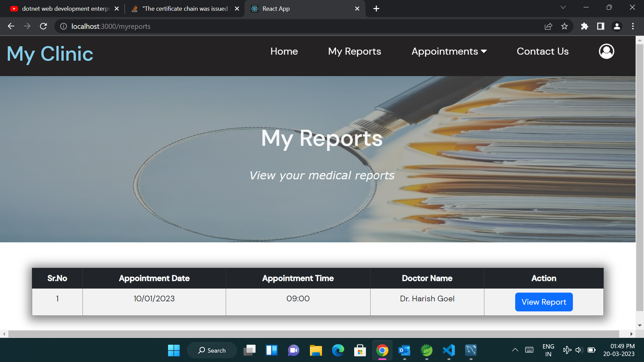Expand hidden icons in the system tray
This screenshot has height=362, width=644.
516,350
